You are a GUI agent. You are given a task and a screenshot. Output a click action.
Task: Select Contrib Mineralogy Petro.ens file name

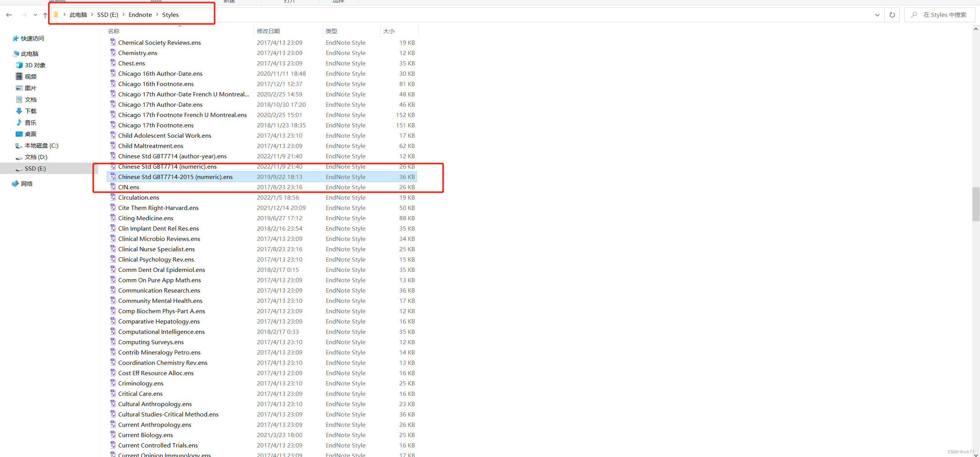[159, 353]
